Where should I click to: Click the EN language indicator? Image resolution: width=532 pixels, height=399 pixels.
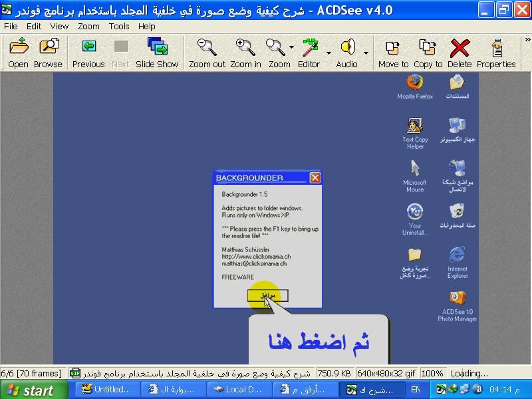click(416, 390)
